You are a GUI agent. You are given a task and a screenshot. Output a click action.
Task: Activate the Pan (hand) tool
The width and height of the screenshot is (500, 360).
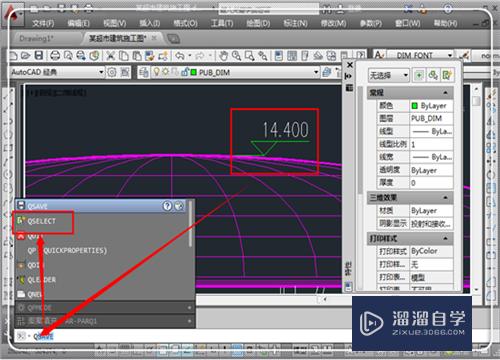(x=224, y=55)
